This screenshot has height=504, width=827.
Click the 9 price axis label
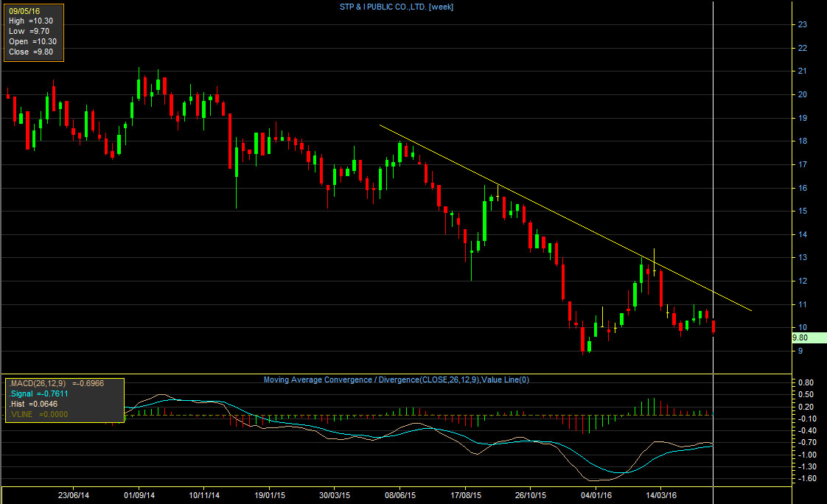800,351
